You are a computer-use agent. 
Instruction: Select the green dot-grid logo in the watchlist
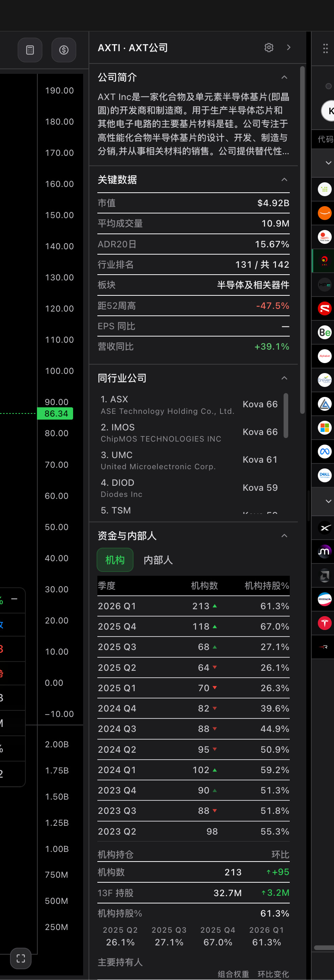[x=325, y=189]
